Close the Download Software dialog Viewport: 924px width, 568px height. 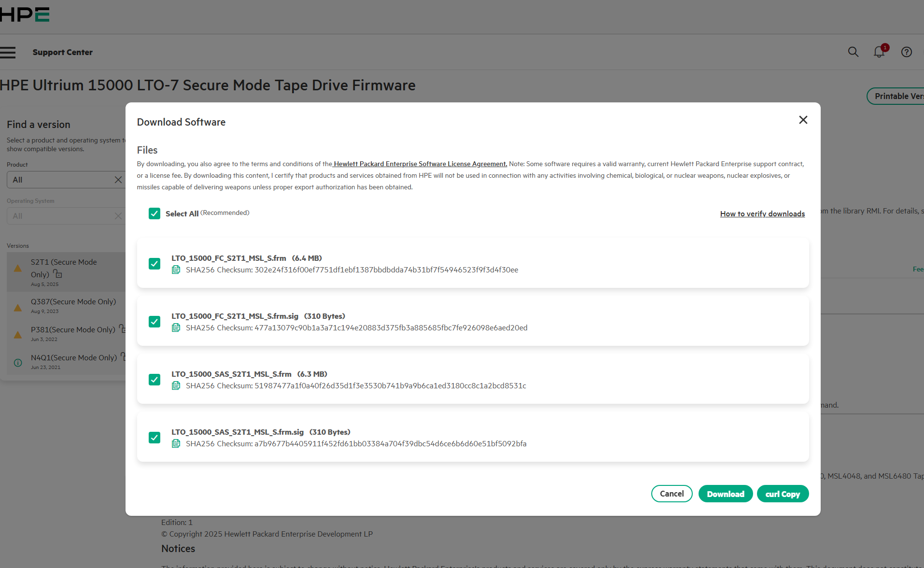click(803, 120)
